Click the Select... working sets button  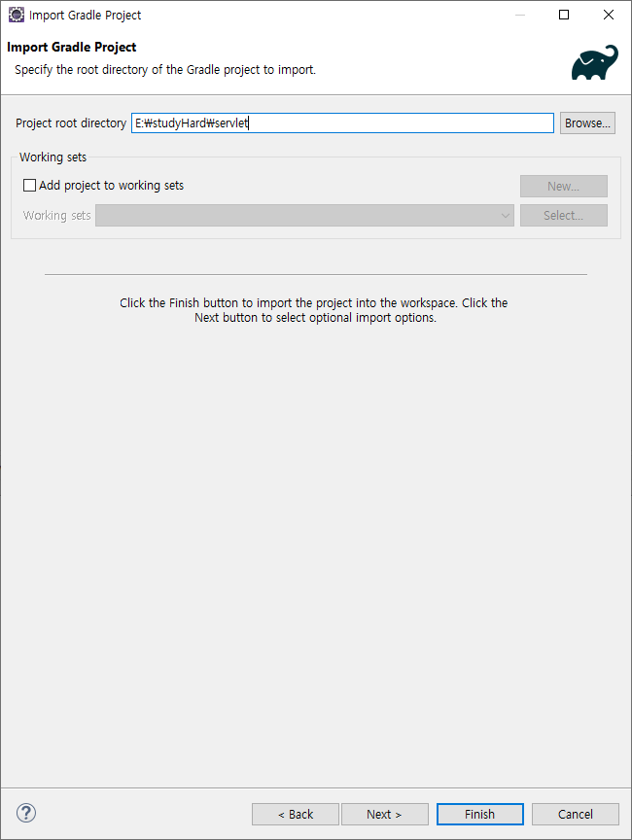point(563,216)
